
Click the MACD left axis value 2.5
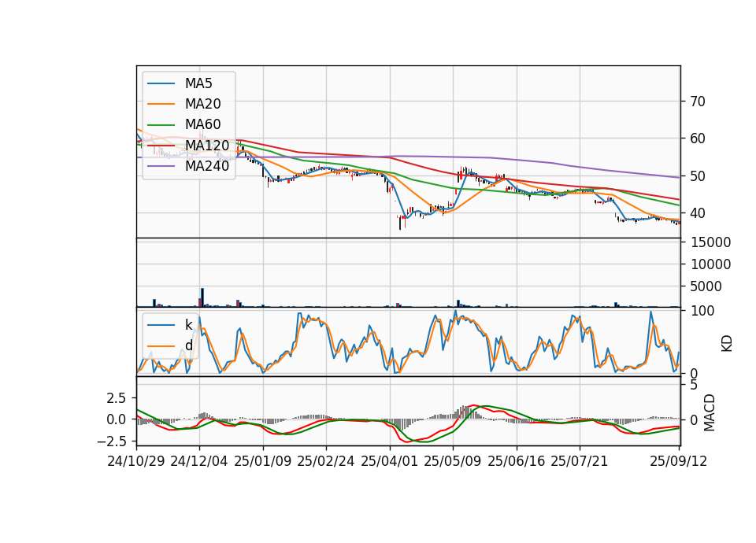click(x=117, y=398)
